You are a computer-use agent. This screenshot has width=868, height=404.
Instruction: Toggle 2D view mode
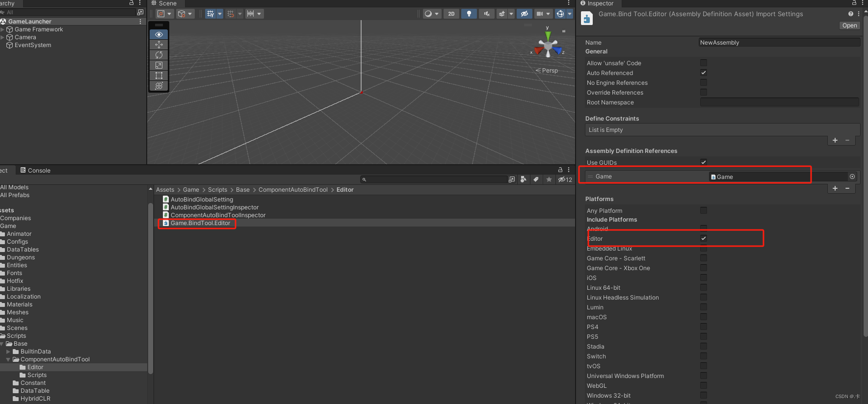(451, 14)
